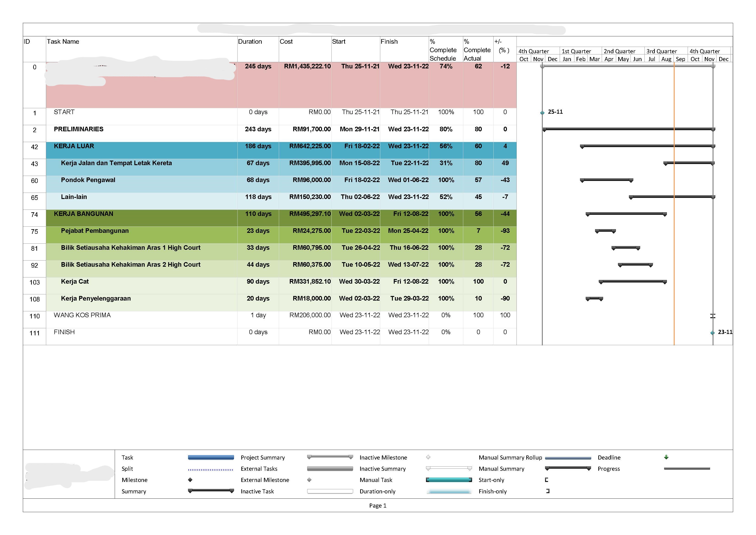
Task: Select the KERJA BANGUNAN task row
Action: pyautogui.click(x=270, y=218)
